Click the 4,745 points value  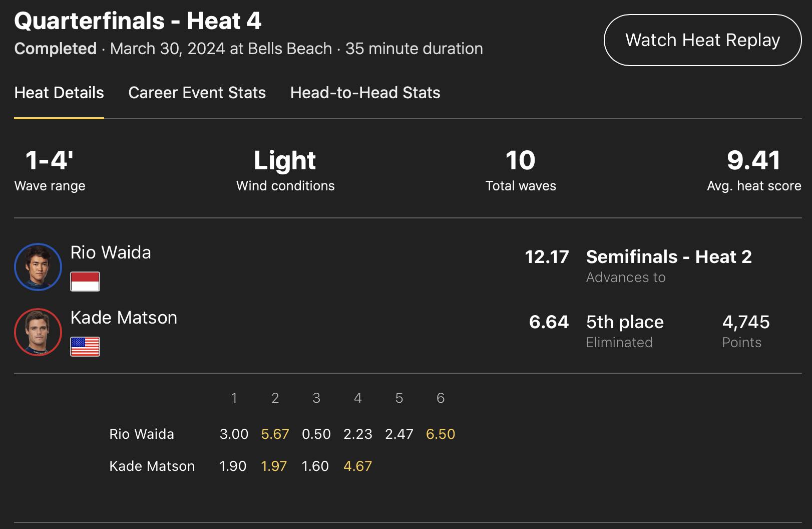746,322
